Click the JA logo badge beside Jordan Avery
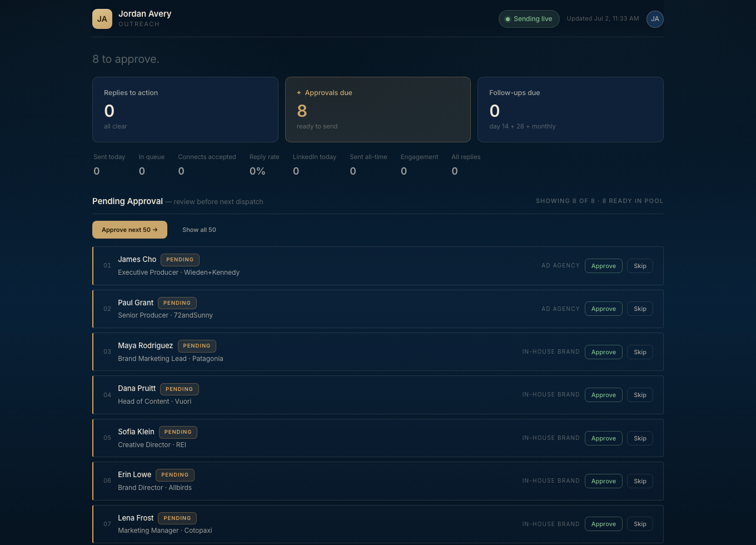The image size is (756, 545). (102, 19)
